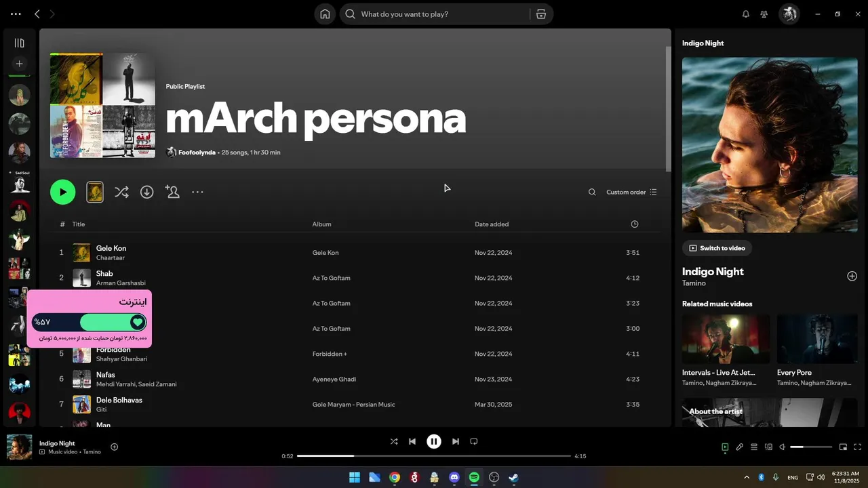Open Foofoolynda profile link
The height and width of the screenshot is (488, 868).
point(197,152)
